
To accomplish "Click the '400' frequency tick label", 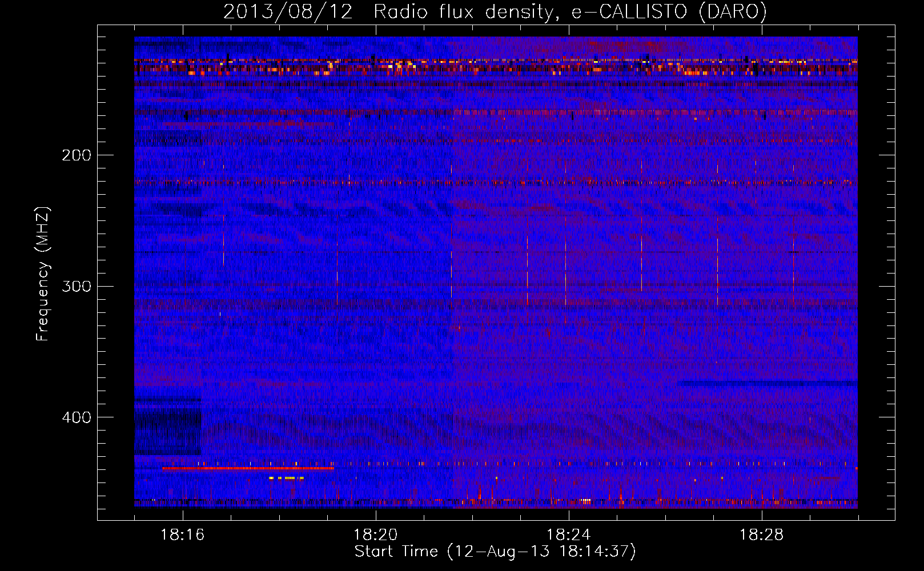I will coord(77,417).
